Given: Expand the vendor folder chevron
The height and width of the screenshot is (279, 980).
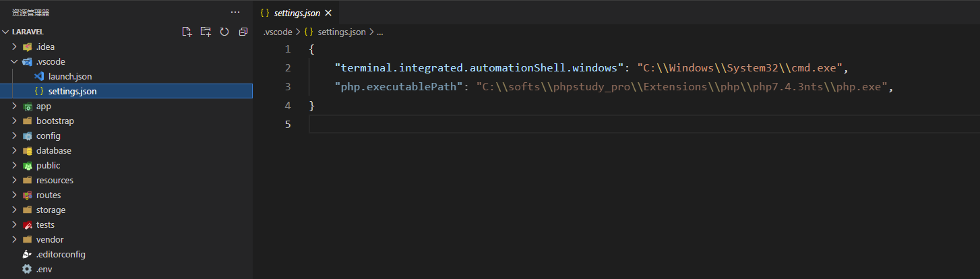Looking at the screenshot, I should point(15,239).
